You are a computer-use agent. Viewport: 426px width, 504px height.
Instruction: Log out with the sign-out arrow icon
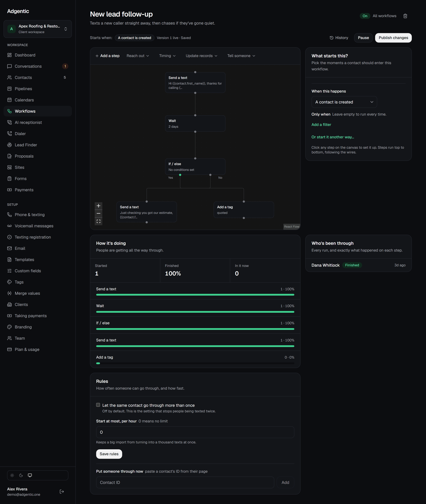(x=62, y=491)
